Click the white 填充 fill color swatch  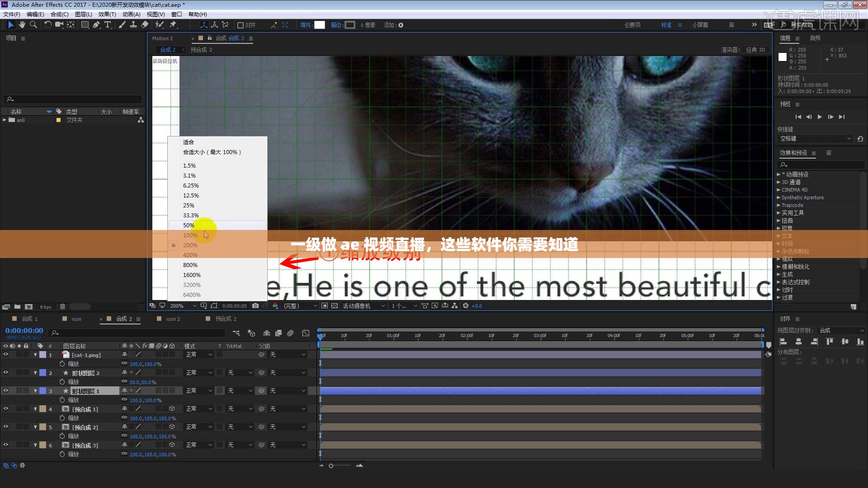click(320, 25)
